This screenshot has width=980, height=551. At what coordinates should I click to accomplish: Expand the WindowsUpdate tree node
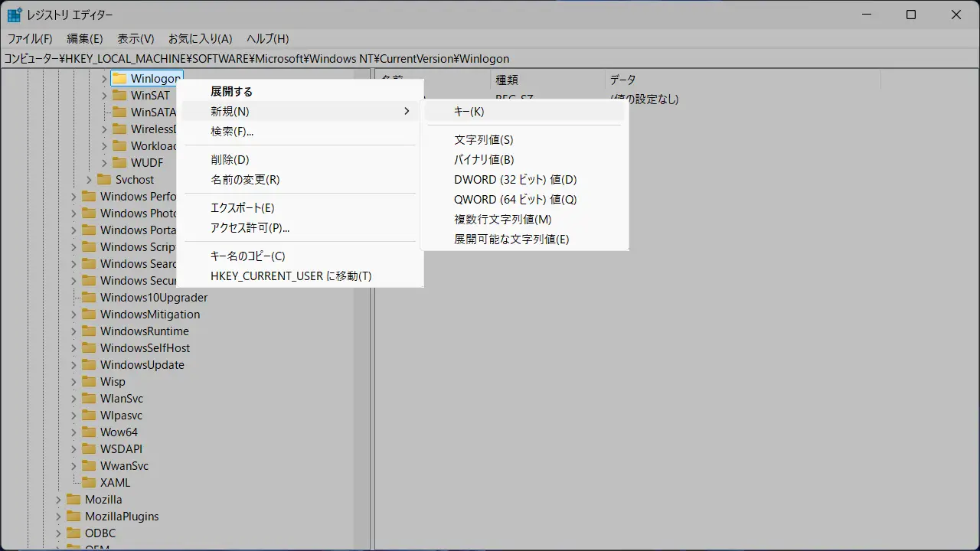(74, 365)
